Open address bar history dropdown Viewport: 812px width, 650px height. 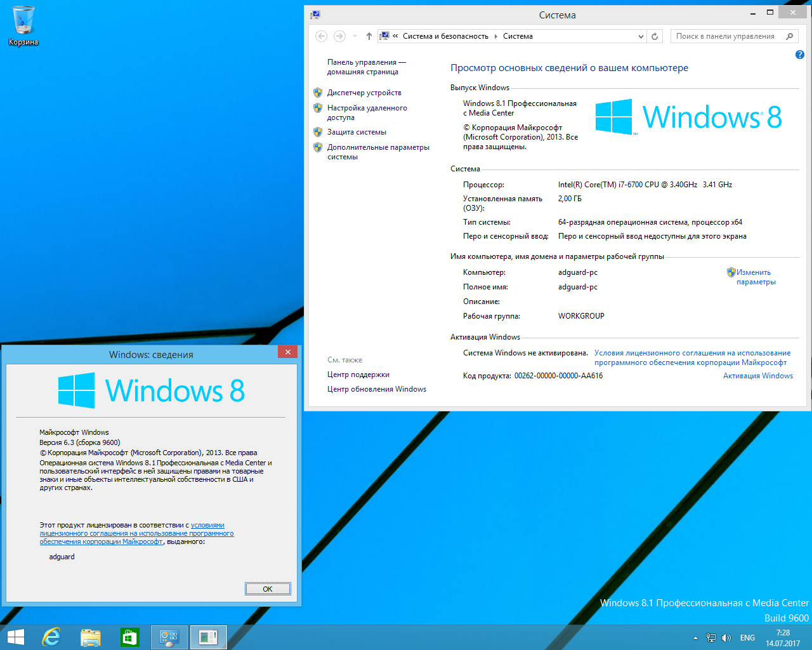click(x=641, y=36)
